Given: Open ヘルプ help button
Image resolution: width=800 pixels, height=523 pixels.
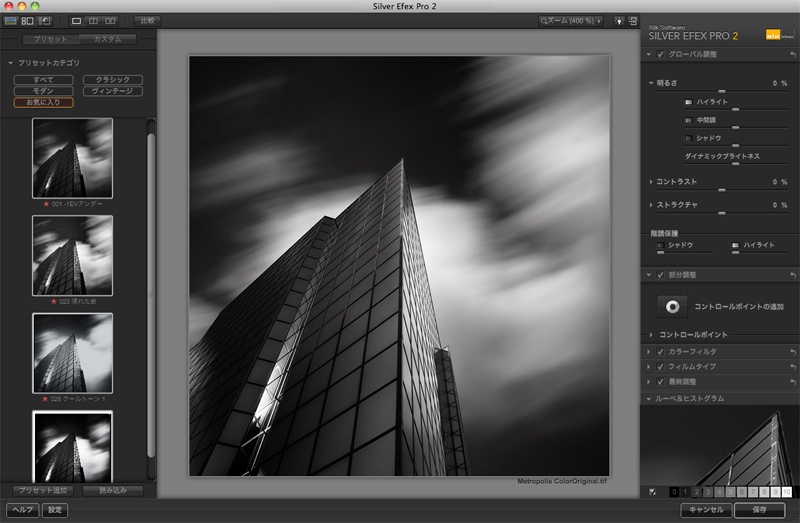Looking at the screenshot, I should point(22,510).
